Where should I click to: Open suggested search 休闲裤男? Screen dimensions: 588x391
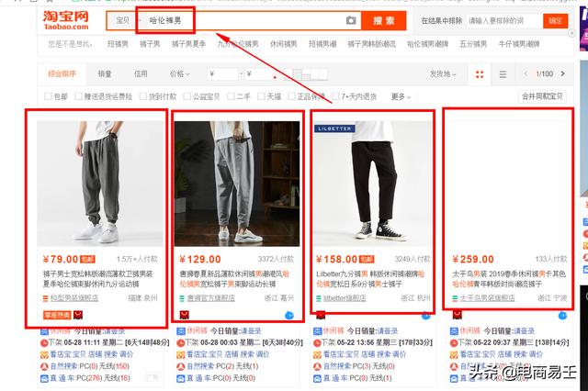click(284, 44)
